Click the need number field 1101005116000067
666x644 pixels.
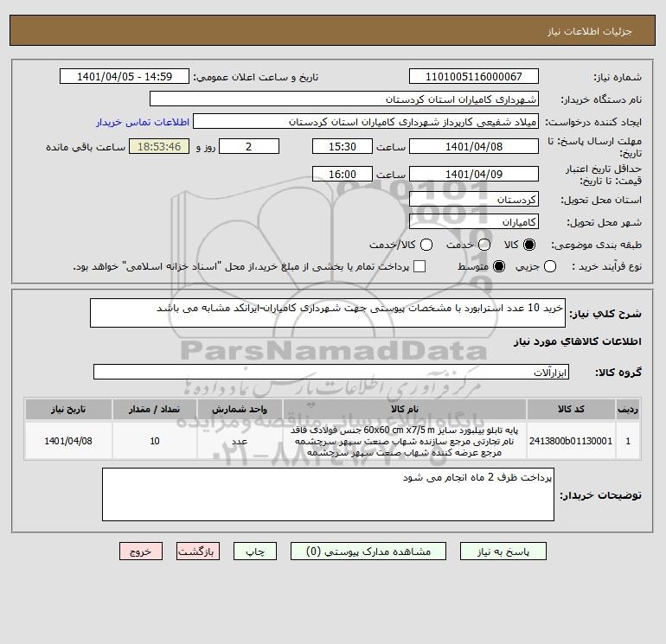(474, 76)
